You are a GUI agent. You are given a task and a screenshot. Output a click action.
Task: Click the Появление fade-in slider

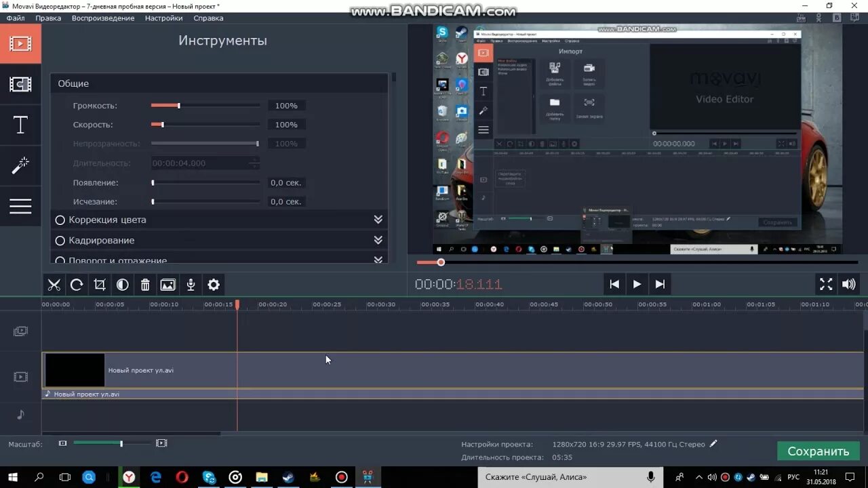pos(205,183)
